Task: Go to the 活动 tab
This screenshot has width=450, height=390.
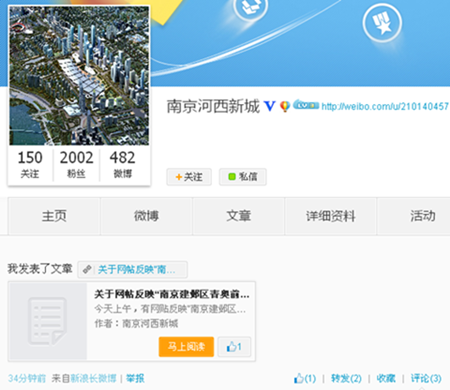Action: [x=423, y=216]
